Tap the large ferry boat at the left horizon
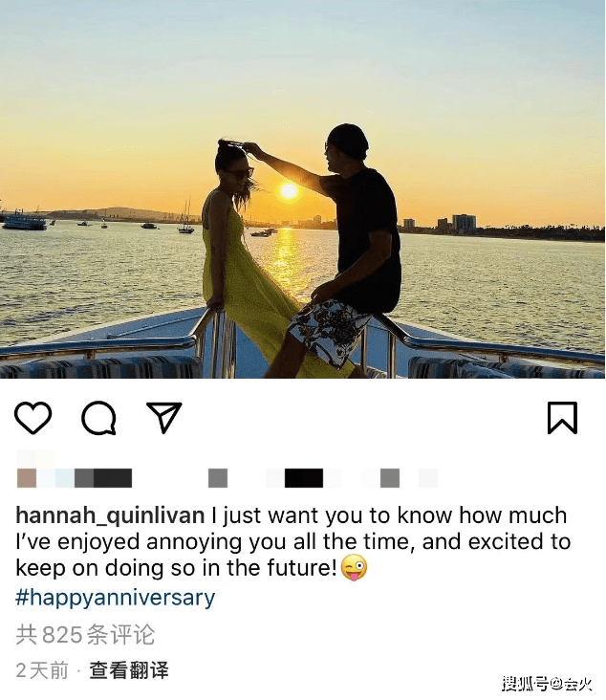The height and width of the screenshot is (700, 606). tap(24, 221)
